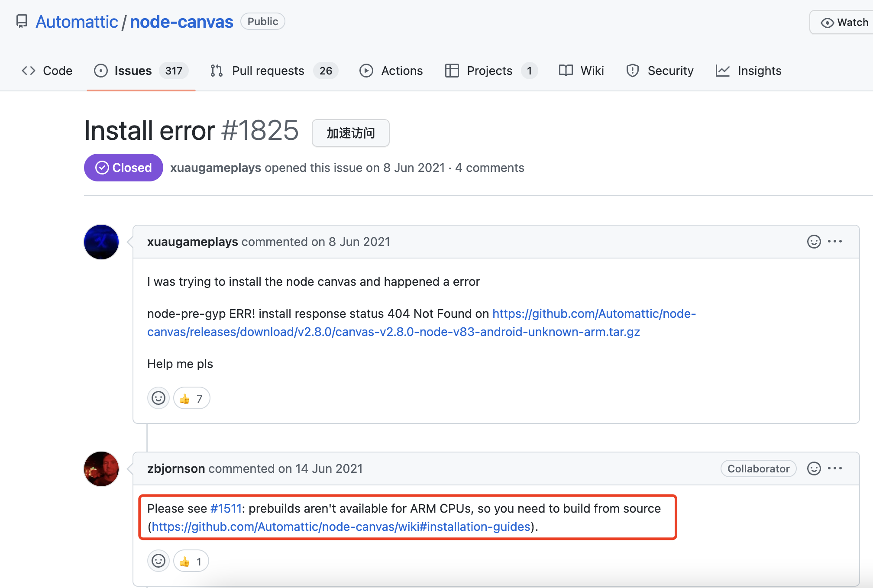Open xuaugameplays profile link in issue header
The image size is (873, 588).
215,168
